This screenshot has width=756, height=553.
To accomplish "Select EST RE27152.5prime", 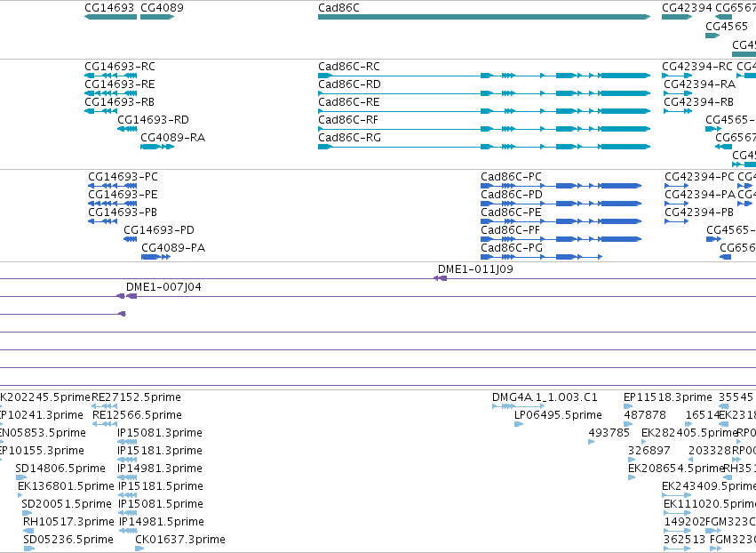I will (137, 397).
